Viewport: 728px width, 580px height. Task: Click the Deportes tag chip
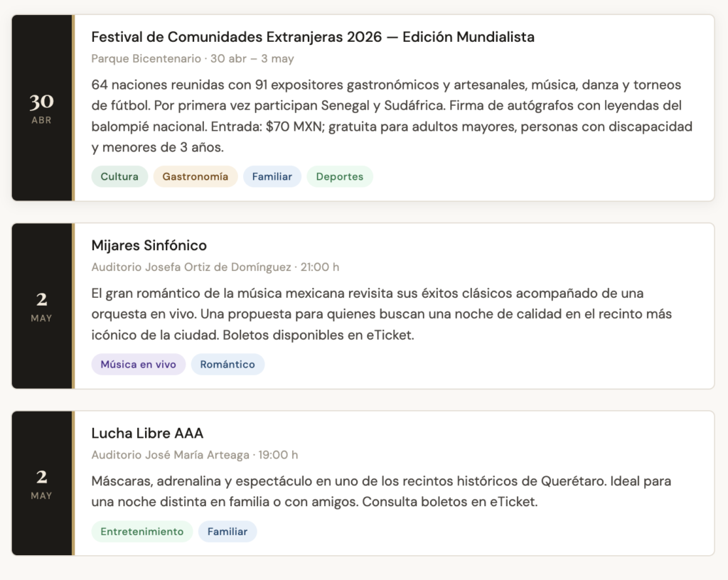(340, 177)
